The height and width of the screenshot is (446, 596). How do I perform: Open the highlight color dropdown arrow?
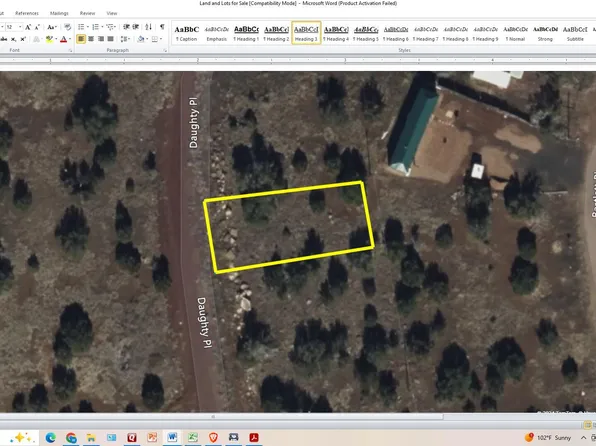pyautogui.click(x=56, y=39)
